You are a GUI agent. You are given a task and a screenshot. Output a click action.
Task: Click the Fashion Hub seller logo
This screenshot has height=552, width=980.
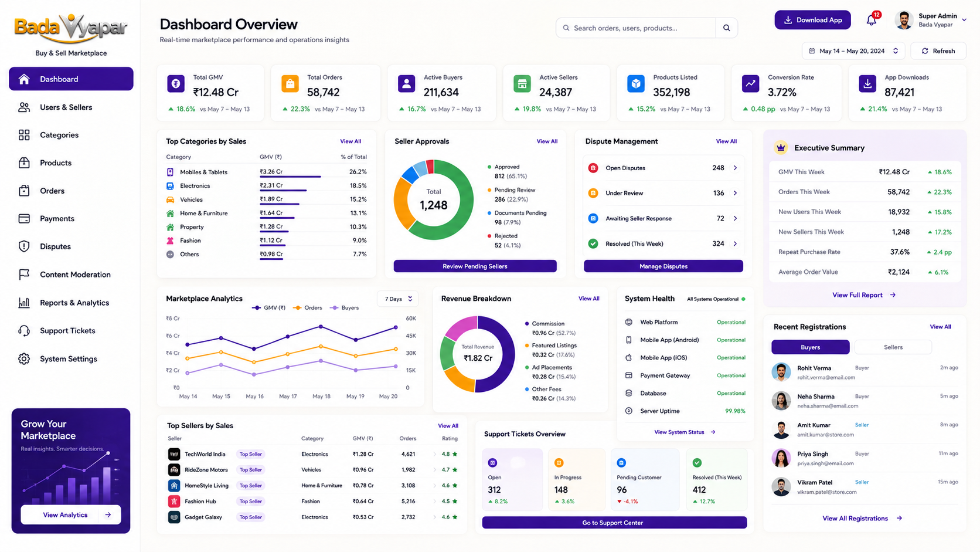(174, 501)
